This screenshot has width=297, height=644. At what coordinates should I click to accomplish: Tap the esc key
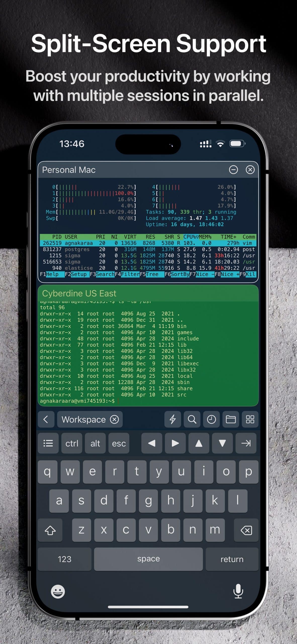coord(119,443)
